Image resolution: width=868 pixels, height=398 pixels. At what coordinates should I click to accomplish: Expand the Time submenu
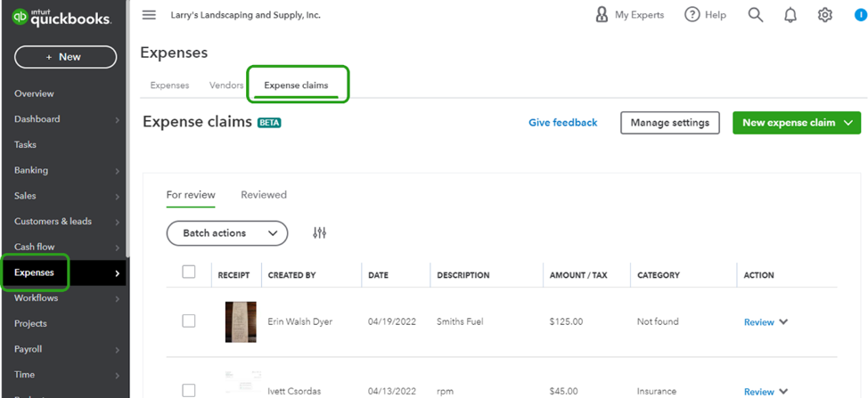pyautogui.click(x=118, y=375)
